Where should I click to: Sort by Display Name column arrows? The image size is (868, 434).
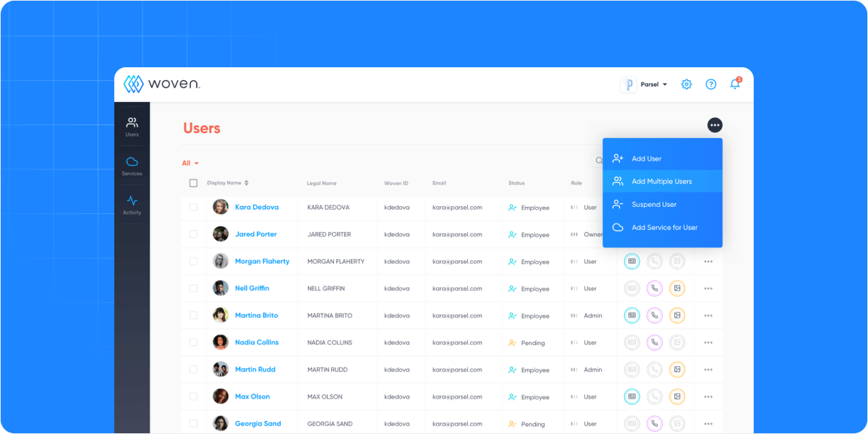tap(246, 183)
